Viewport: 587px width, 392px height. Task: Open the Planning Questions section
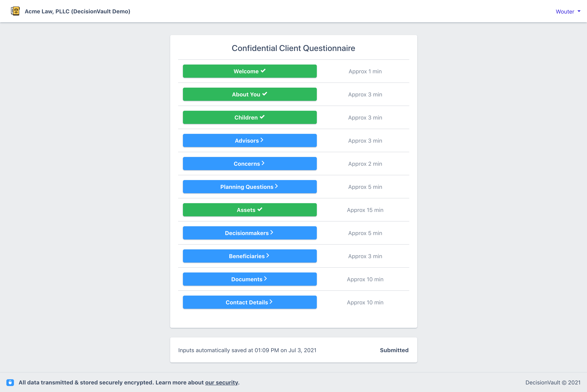coord(249,187)
